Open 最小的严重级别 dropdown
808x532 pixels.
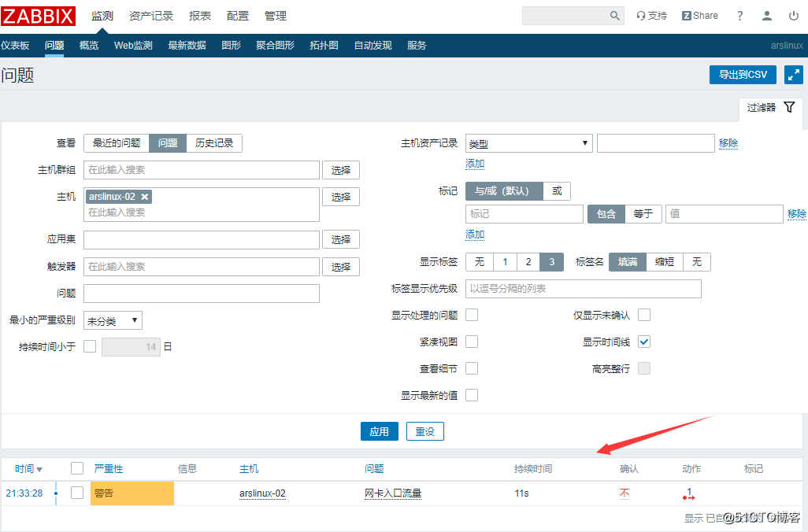113,320
